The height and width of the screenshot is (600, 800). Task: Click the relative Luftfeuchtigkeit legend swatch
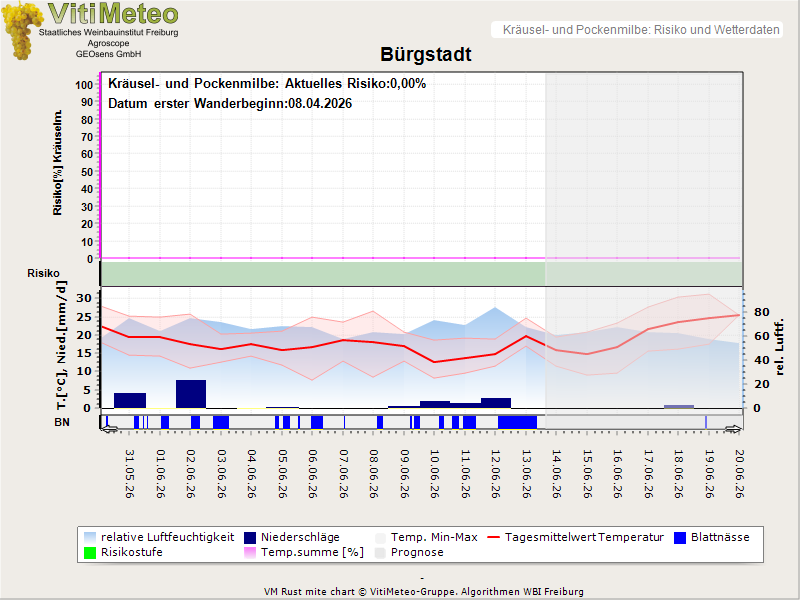tap(90, 537)
